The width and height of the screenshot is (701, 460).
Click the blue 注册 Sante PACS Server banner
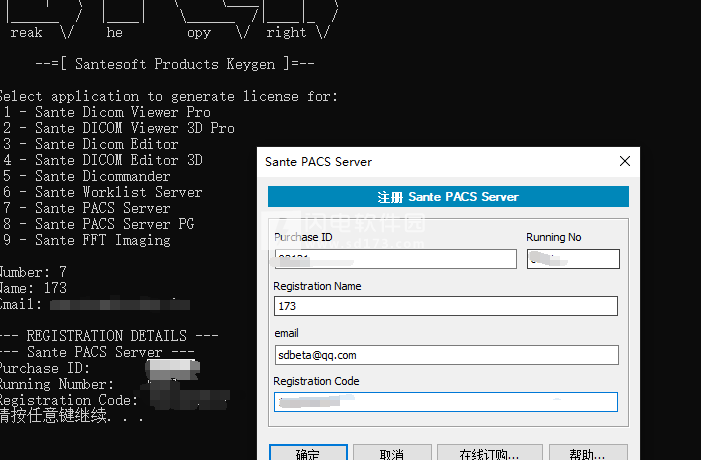click(448, 197)
